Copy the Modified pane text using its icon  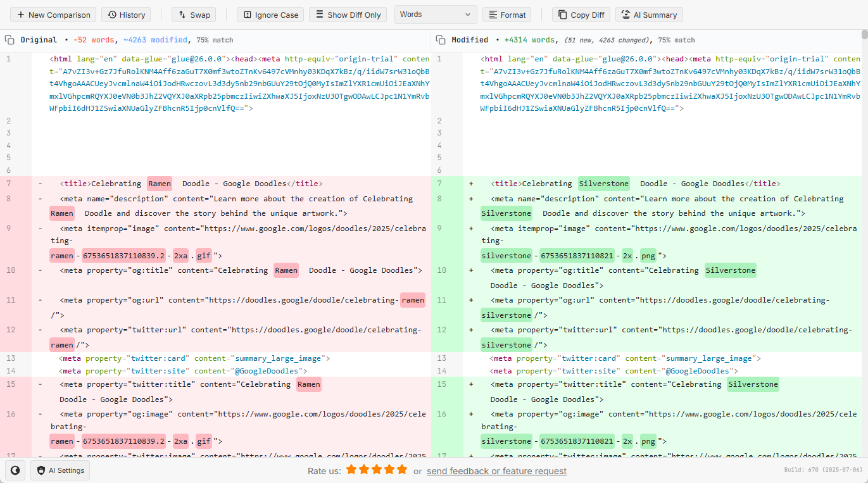tap(441, 40)
